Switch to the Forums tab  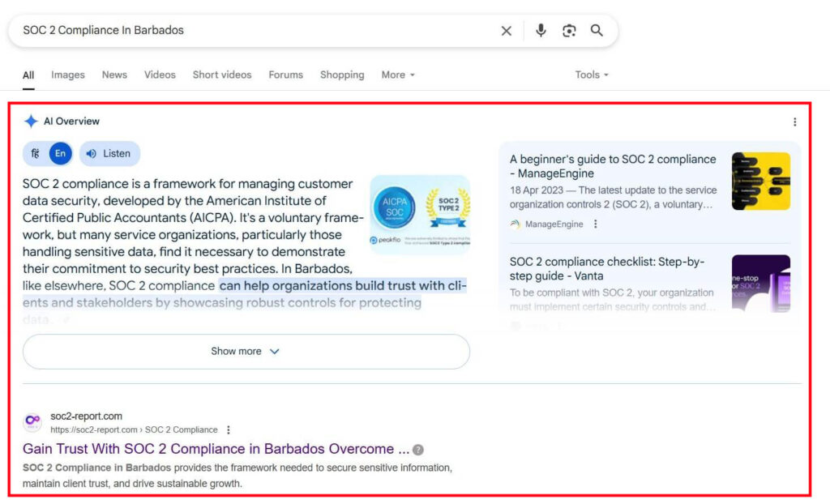pyautogui.click(x=286, y=75)
